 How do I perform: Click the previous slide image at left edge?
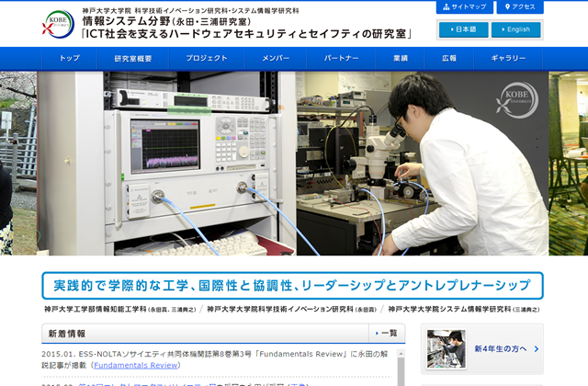18,164
